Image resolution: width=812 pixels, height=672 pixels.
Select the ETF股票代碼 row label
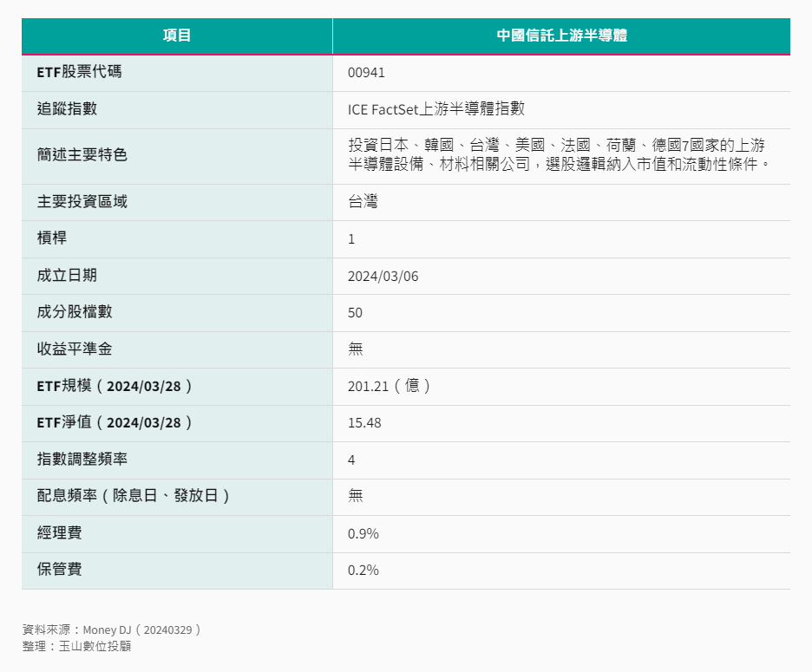point(79,72)
